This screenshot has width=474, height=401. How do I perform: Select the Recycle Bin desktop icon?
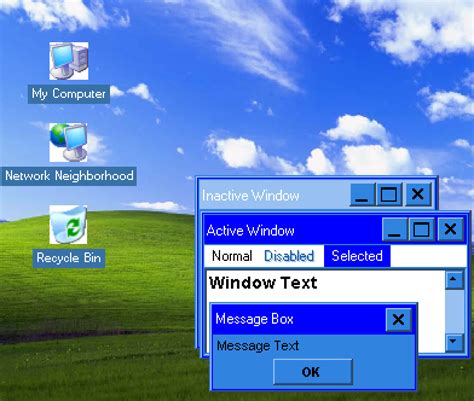tap(68, 225)
